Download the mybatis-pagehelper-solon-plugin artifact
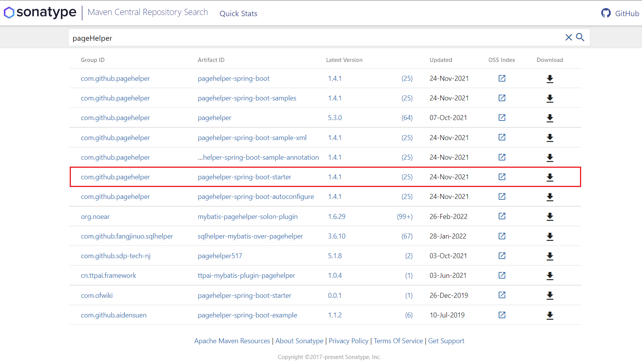 [x=550, y=216]
